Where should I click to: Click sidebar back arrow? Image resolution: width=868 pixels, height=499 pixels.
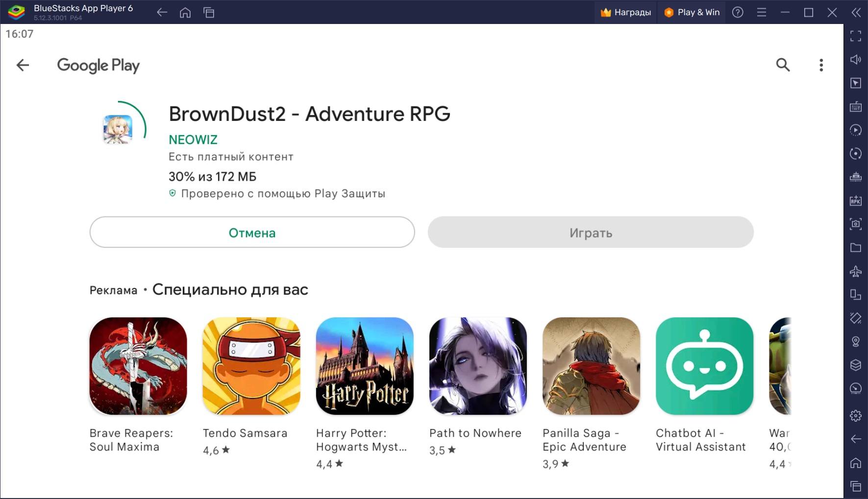(x=856, y=439)
